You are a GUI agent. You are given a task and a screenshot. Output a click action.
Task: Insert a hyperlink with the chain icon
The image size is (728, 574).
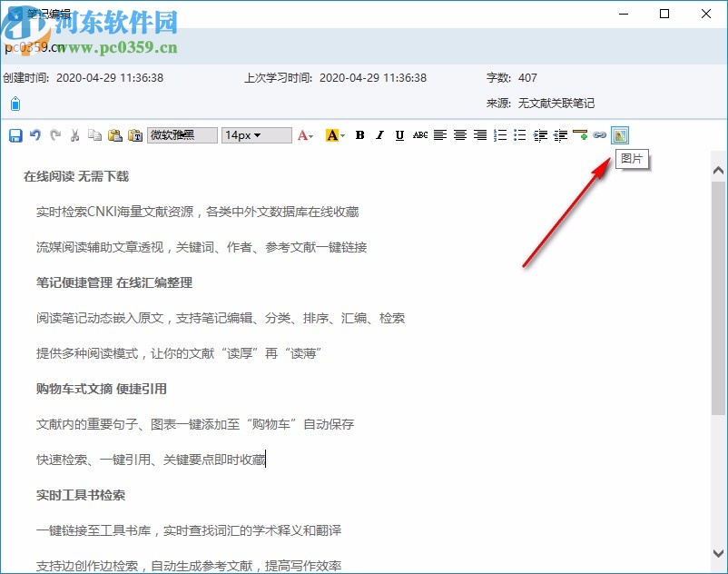tap(599, 134)
